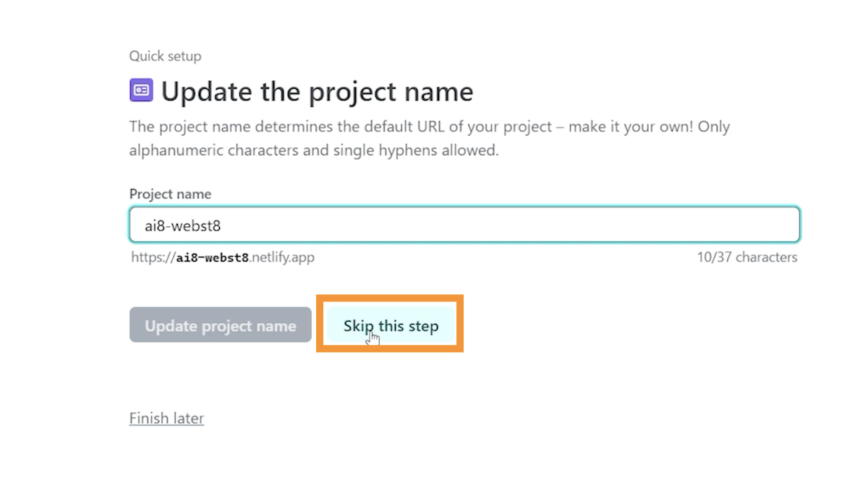Click the Quick setup label
Image resolution: width=868 pixels, height=480 pixels.
(x=165, y=56)
